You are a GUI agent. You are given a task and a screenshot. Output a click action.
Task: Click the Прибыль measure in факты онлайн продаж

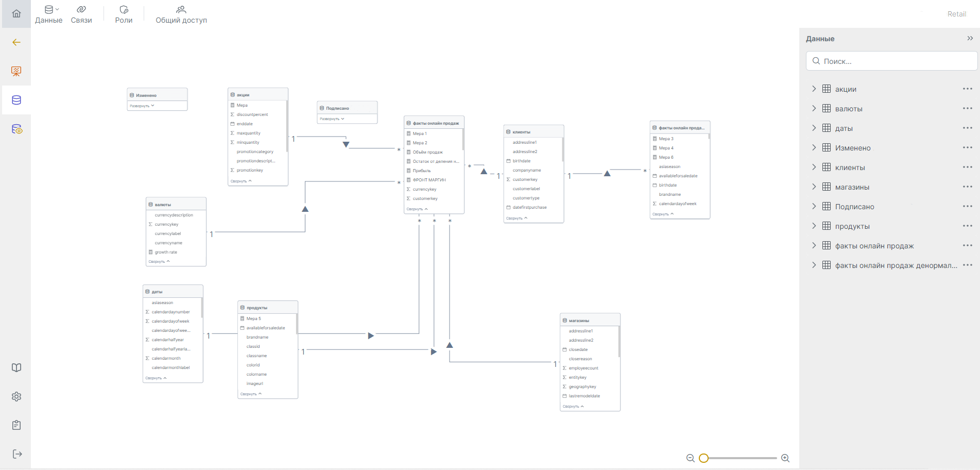pos(422,171)
